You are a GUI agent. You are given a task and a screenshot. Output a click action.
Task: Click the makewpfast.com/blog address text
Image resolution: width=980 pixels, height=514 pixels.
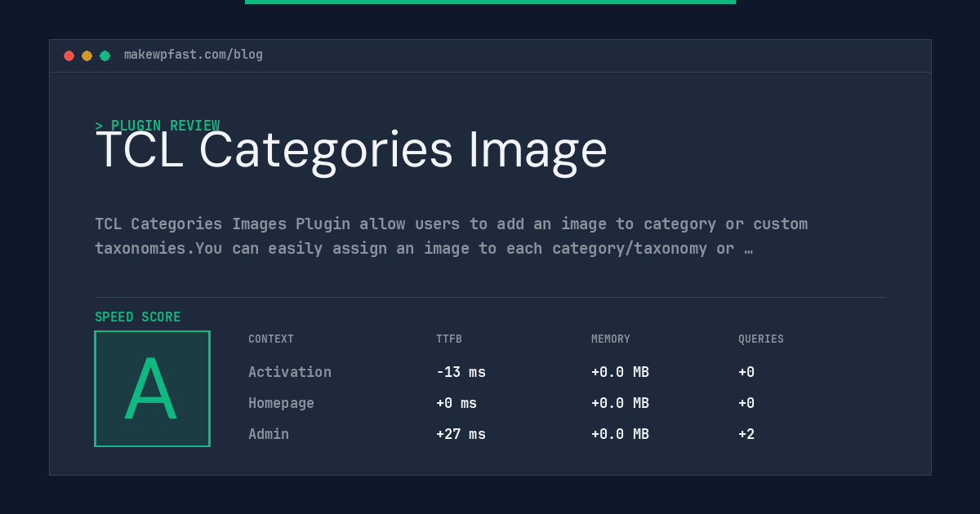pyautogui.click(x=194, y=55)
